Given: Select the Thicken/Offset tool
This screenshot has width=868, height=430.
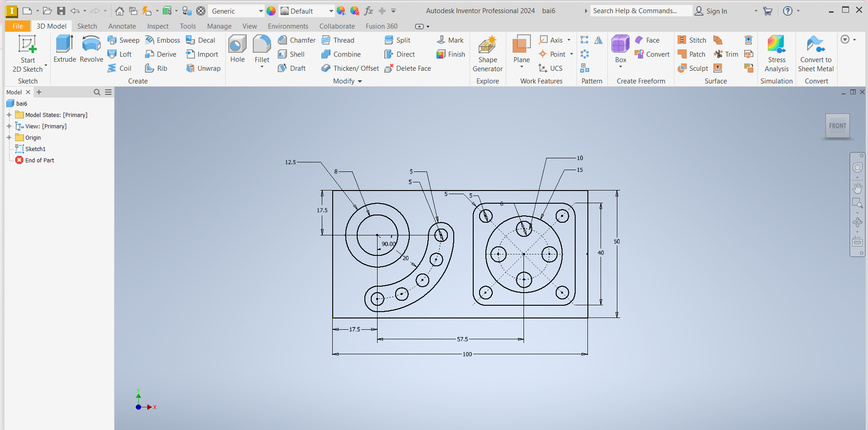Looking at the screenshot, I should click(350, 68).
